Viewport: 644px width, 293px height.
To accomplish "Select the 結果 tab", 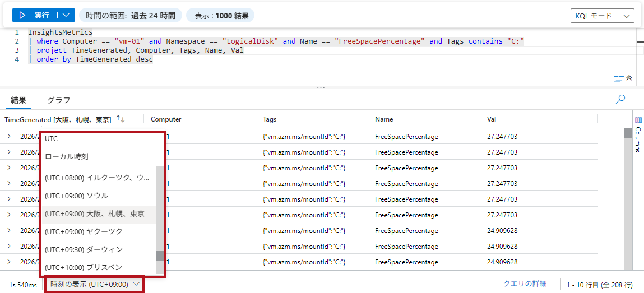I will [18, 100].
